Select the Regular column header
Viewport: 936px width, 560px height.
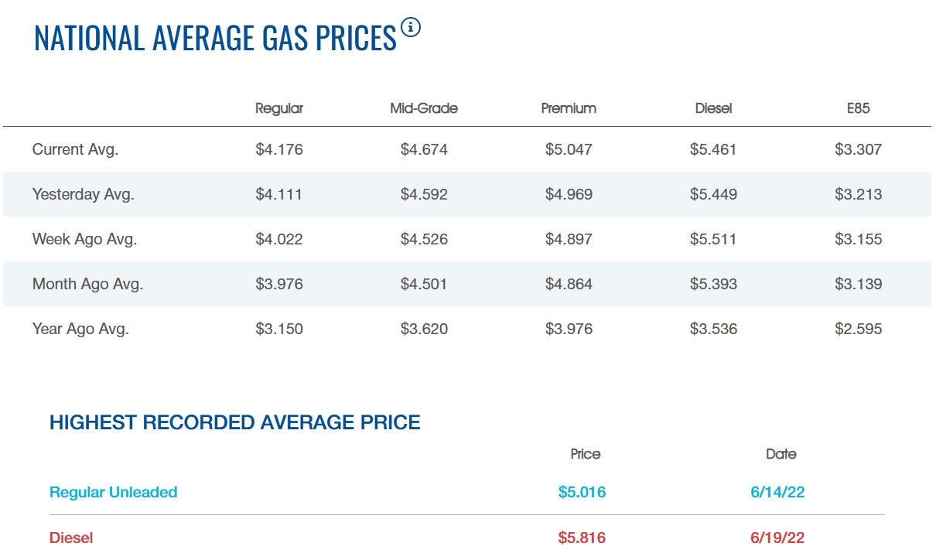(x=279, y=108)
